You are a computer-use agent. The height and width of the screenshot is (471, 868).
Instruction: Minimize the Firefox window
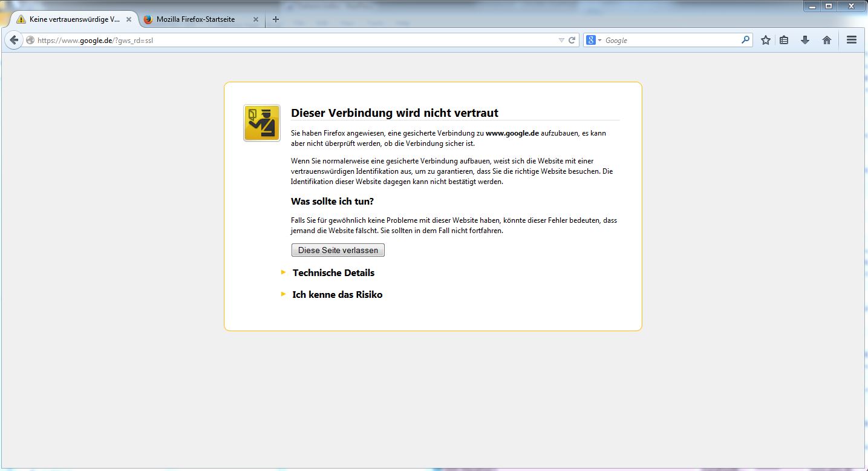pyautogui.click(x=812, y=6)
